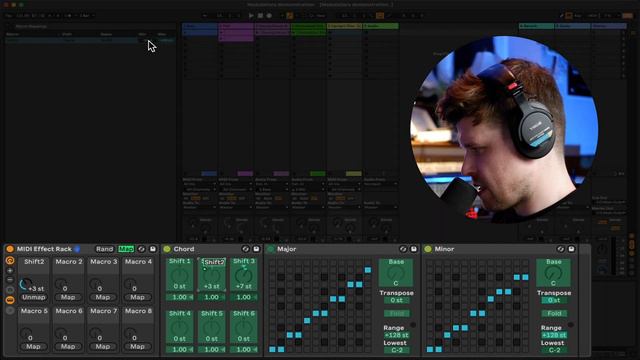Select the Chord Shift 1 knob

(180, 276)
